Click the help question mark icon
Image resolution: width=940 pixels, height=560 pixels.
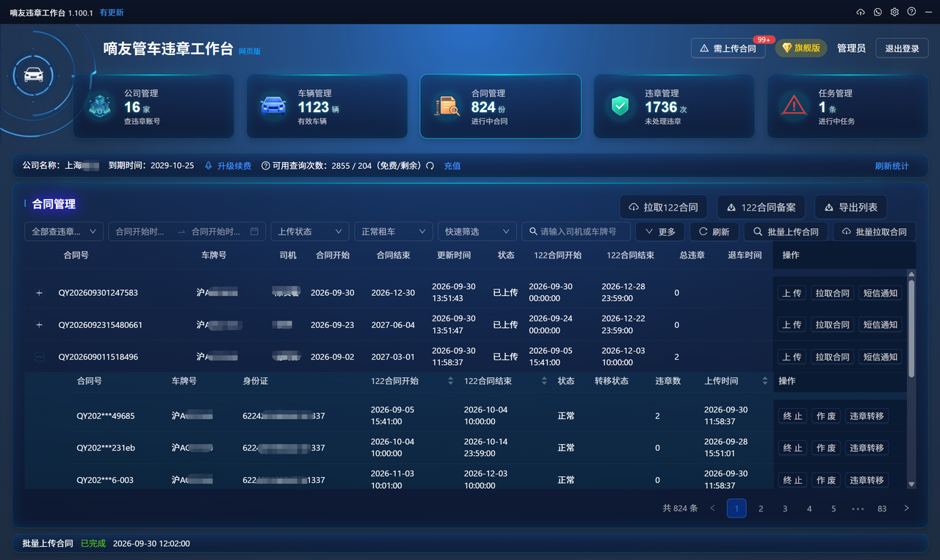(911, 12)
